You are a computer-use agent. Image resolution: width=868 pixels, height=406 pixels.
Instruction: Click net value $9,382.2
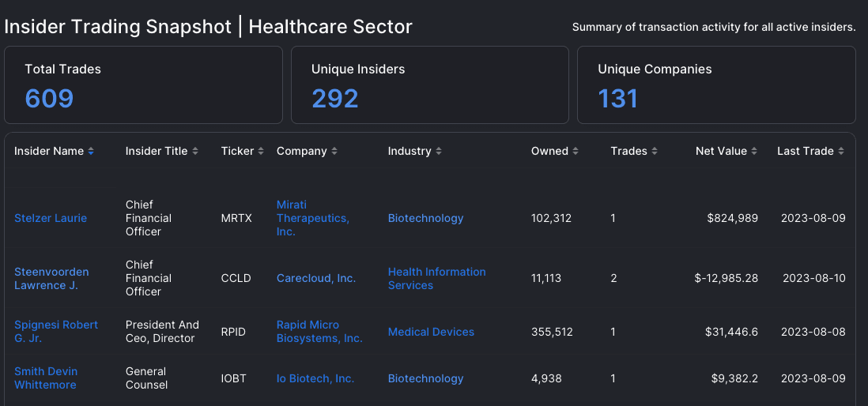point(734,378)
